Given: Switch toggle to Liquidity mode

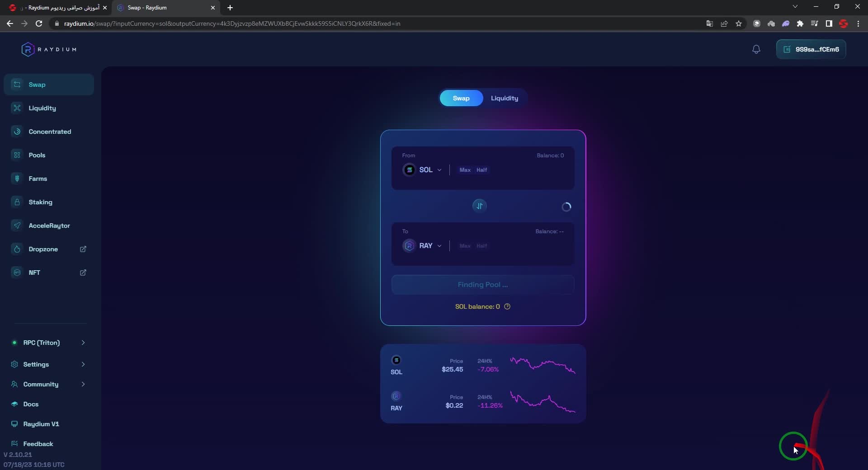Looking at the screenshot, I should [504, 98].
